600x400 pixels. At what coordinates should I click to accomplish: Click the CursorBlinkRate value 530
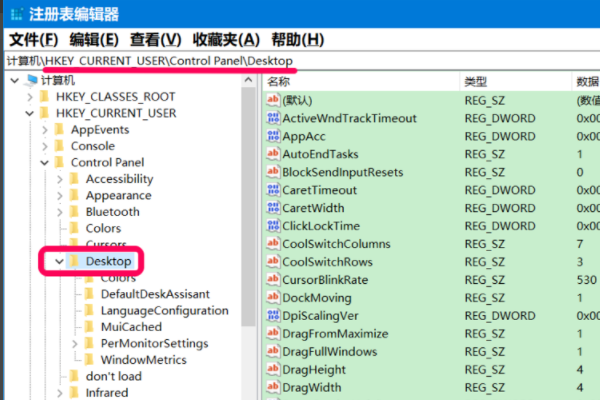[587, 280]
